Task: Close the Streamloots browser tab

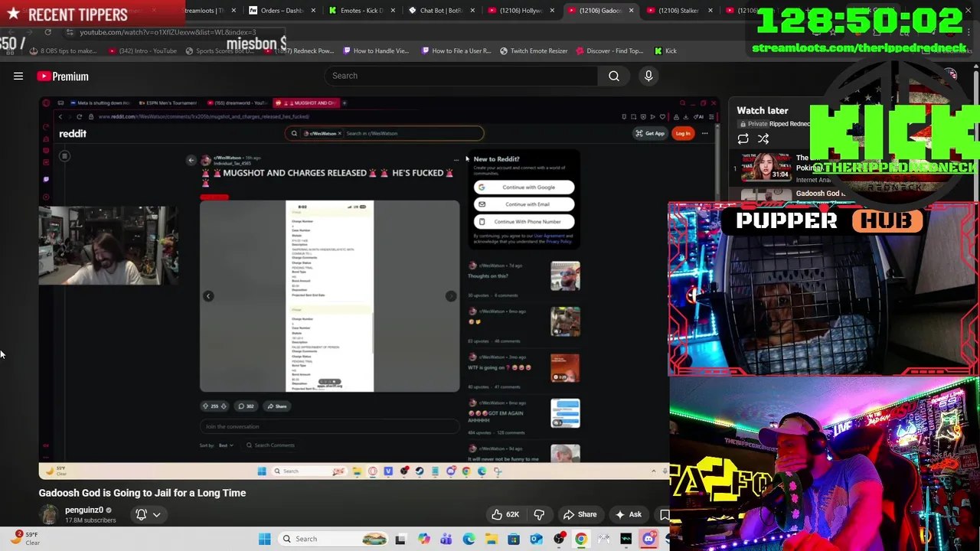Action: [233, 11]
